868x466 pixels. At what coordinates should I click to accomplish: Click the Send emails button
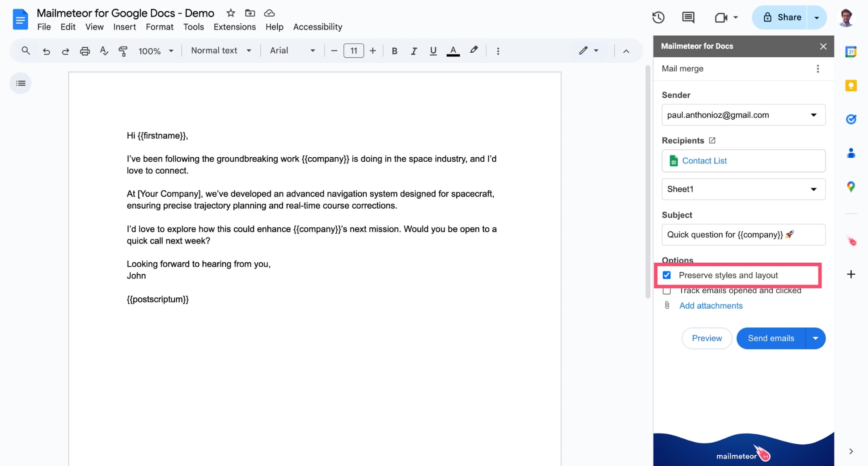point(771,338)
